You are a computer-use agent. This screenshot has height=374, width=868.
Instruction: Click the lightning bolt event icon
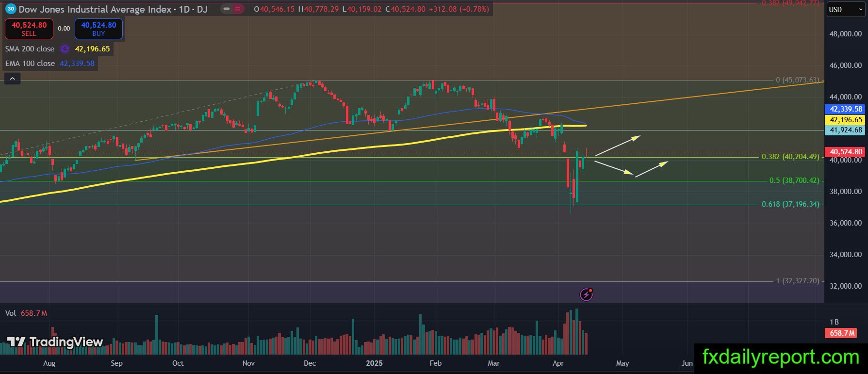[x=587, y=294]
